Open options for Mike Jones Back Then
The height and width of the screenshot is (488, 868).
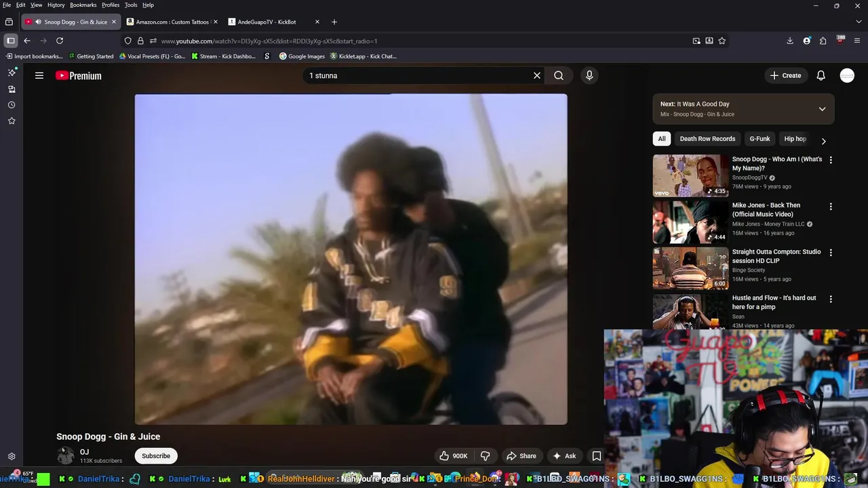pos(831,206)
